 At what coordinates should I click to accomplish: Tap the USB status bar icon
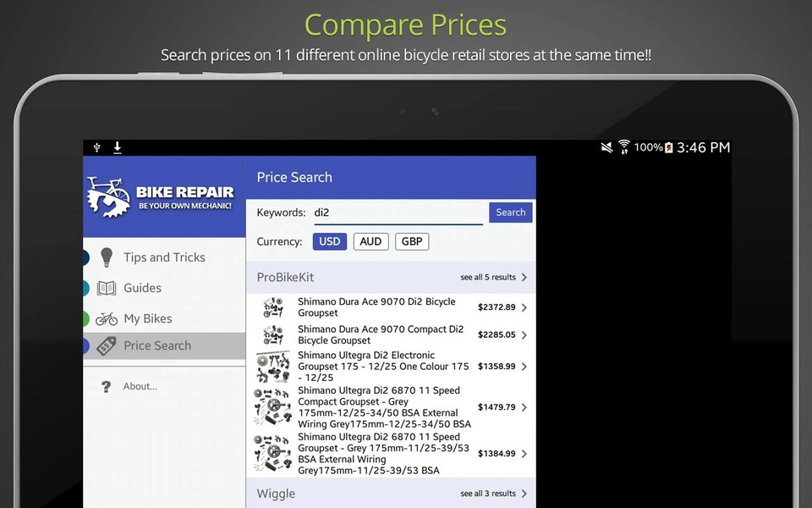click(96, 147)
